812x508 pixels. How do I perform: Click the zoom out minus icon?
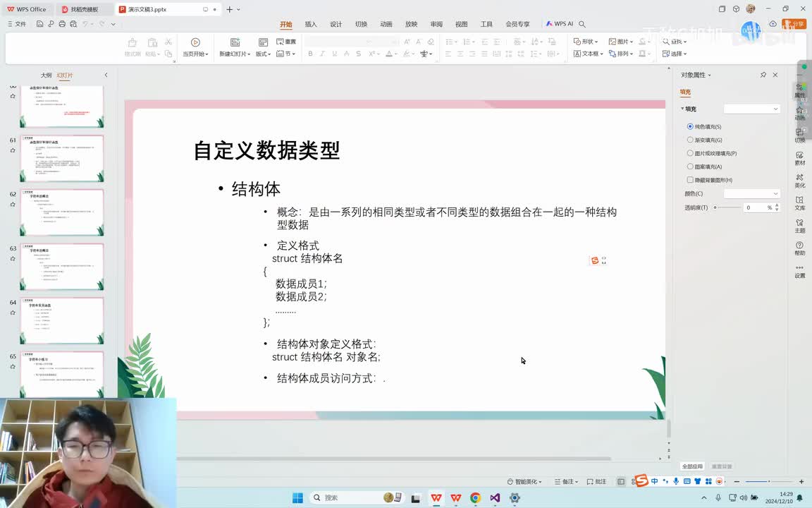[737, 482]
